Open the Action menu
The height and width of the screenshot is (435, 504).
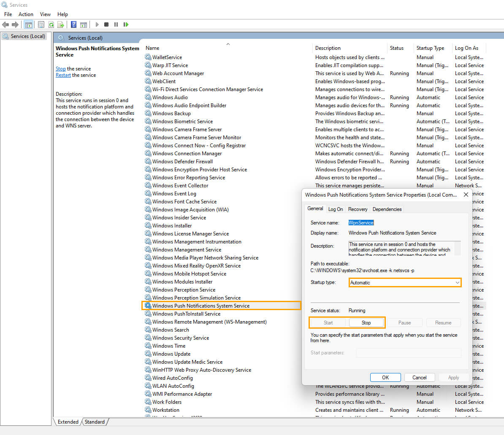tap(26, 14)
